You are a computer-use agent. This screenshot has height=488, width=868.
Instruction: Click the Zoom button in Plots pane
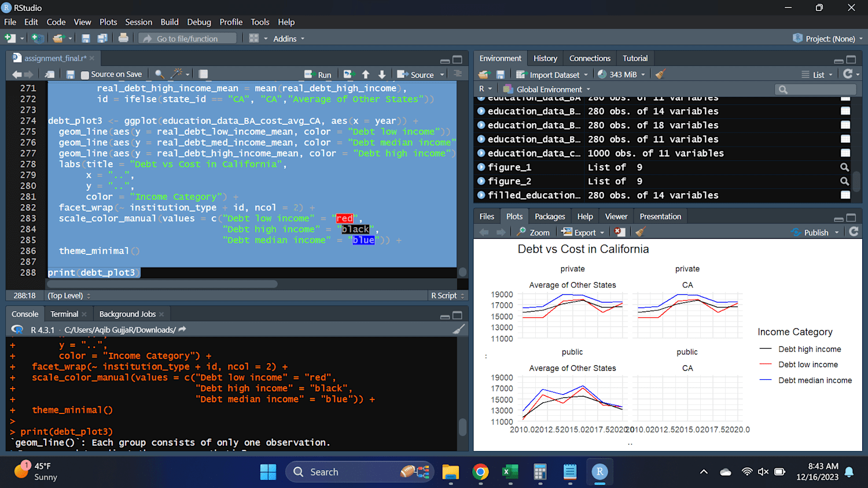coord(534,232)
